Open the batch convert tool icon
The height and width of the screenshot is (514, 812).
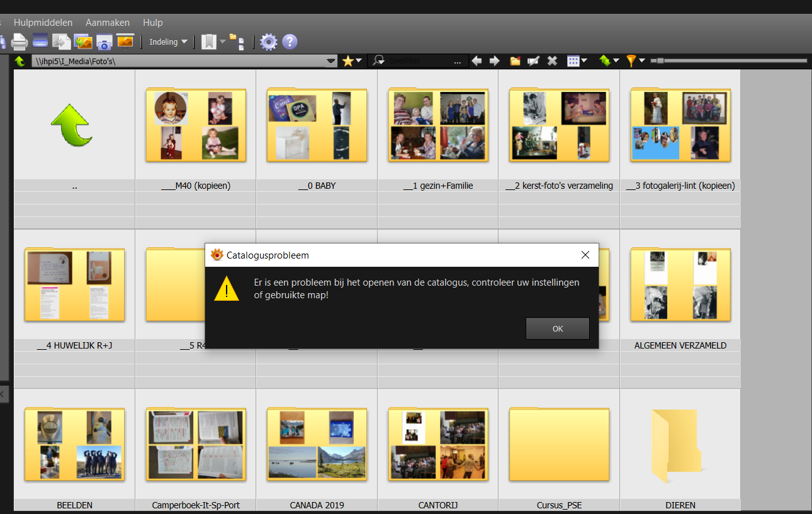click(62, 42)
